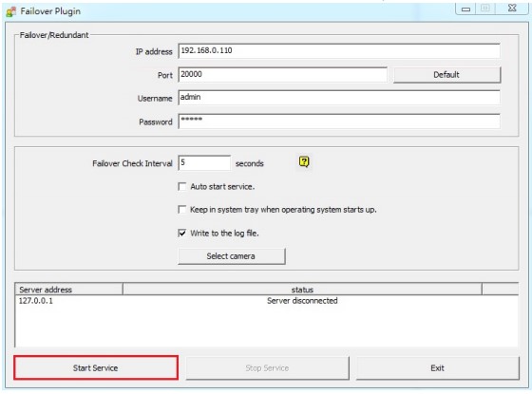Select the 127.0.0.1 server row
This screenshot has height=394, width=532.
pyautogui.click(x=267, y=301)
